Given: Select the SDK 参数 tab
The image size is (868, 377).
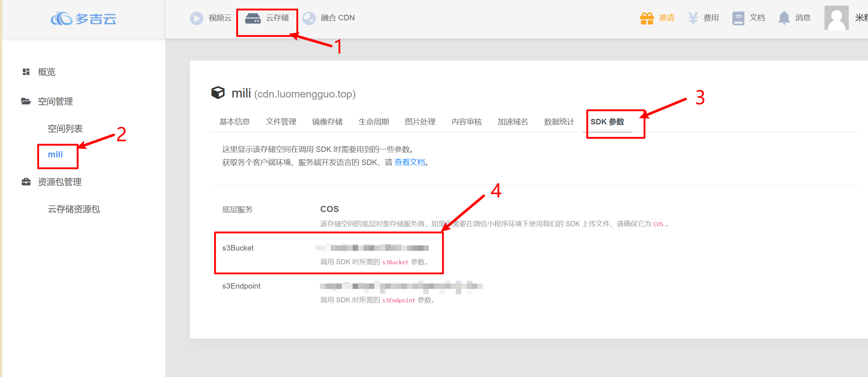Looking at the screenshot, I should pyautogui.click(x=607, y=122).
